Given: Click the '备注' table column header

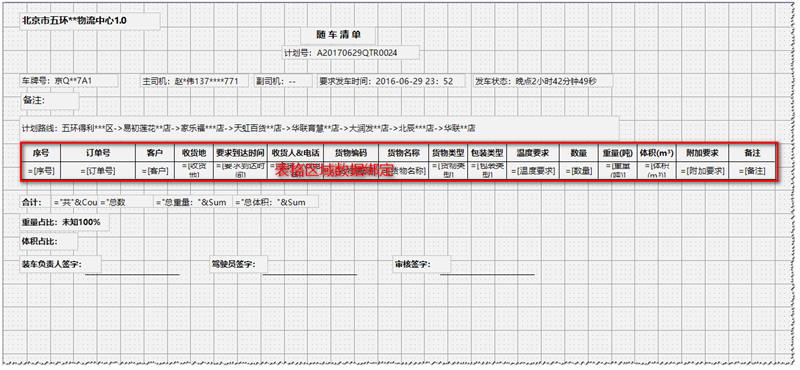Looking at the screenshot, I should point(753,153).
